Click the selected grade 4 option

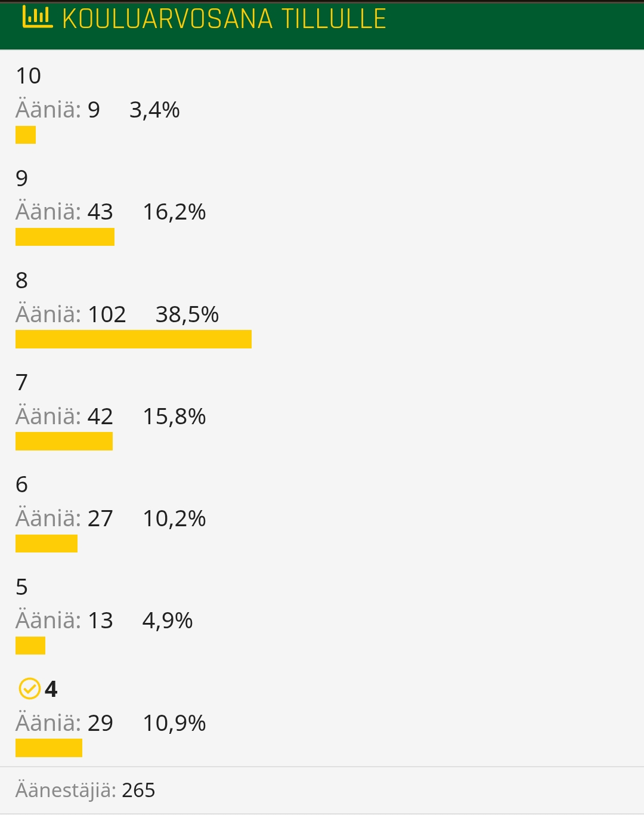pos(51,689)
